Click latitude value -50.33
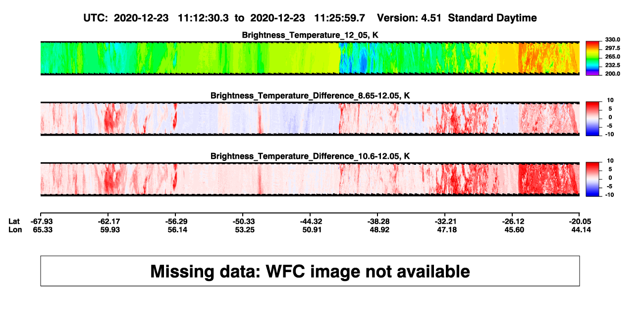Image resolution: width=644 pixels, height=330 pixels. tap(243, 221)
